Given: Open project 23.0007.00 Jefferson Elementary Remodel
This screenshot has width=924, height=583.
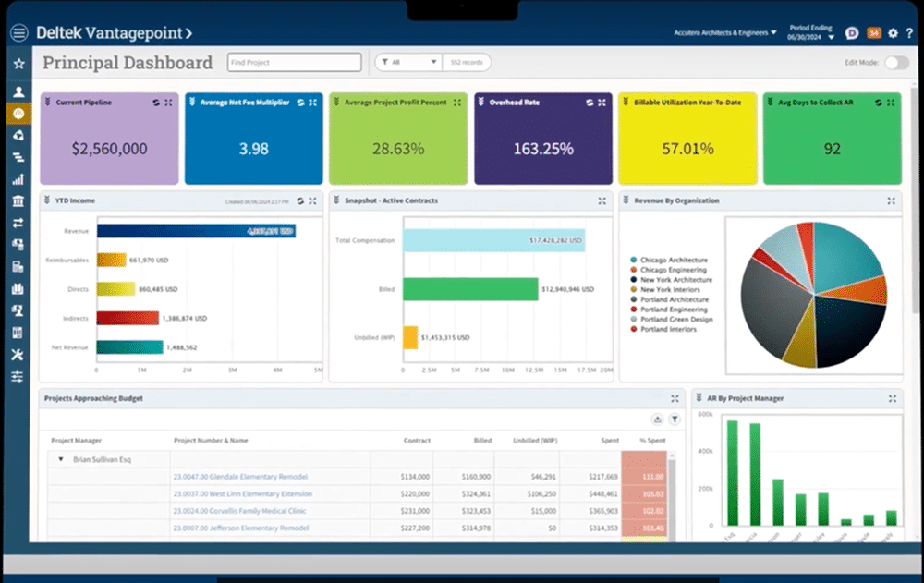Looking at the screenshot, I should coord(240,528).
